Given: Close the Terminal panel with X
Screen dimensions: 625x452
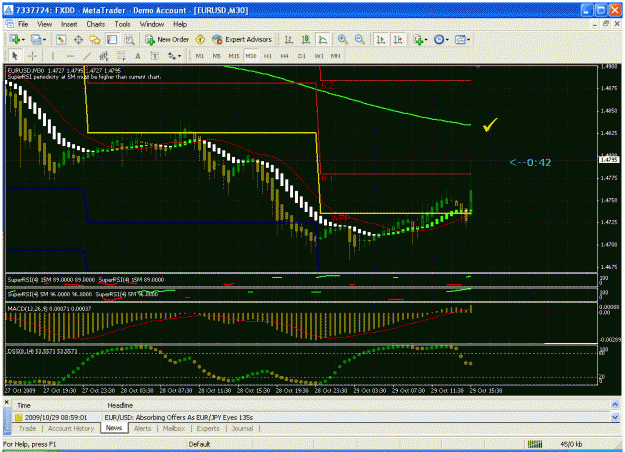Looking at the screenshot, I should 6,403.
